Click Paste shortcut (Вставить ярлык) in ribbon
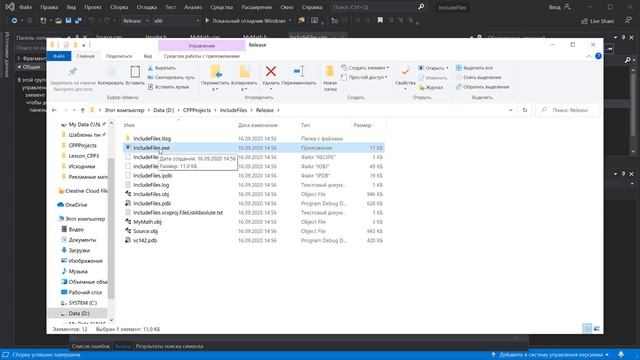Viewport: 640px width, 360px height. pyautogui.click(x=169, y=87)
